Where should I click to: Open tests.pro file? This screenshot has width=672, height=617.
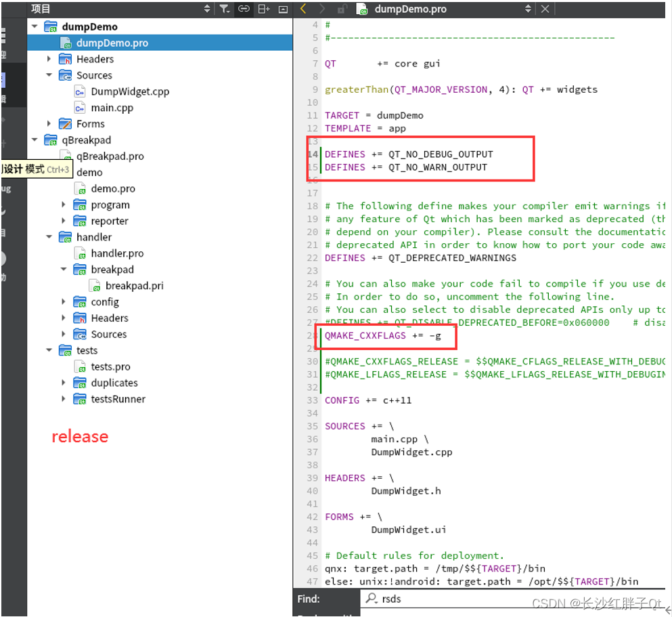tap(110, 366)
